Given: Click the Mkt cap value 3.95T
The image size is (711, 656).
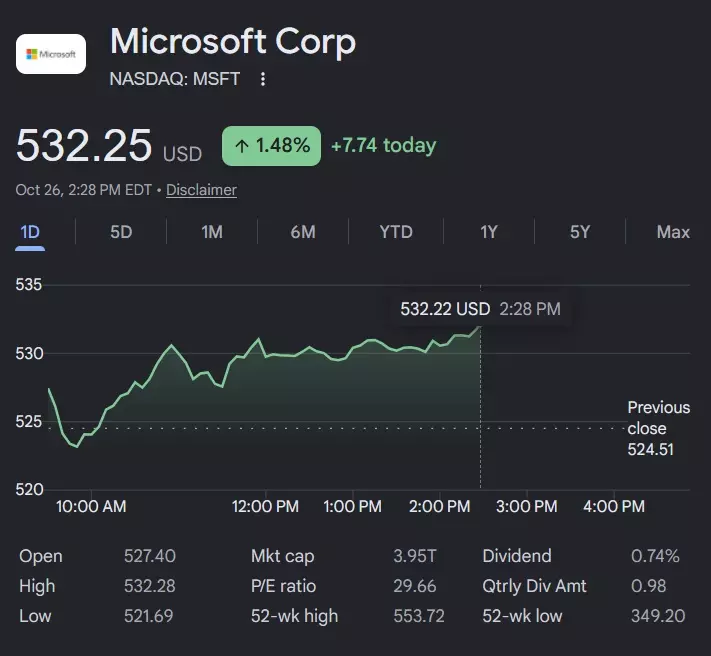Looking at the screenshot, I should click(414, 556).
